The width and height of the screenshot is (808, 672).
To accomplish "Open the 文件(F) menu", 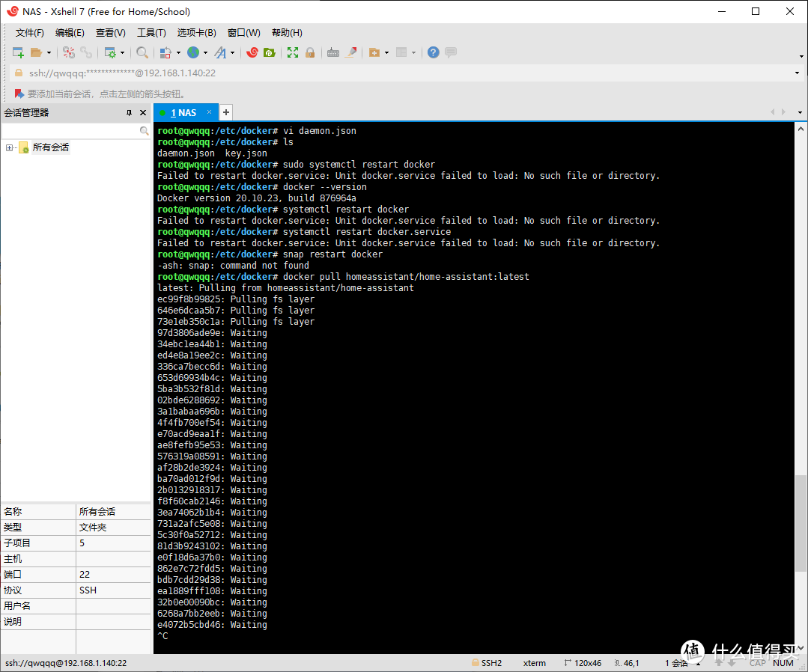I will click(30, 33).
